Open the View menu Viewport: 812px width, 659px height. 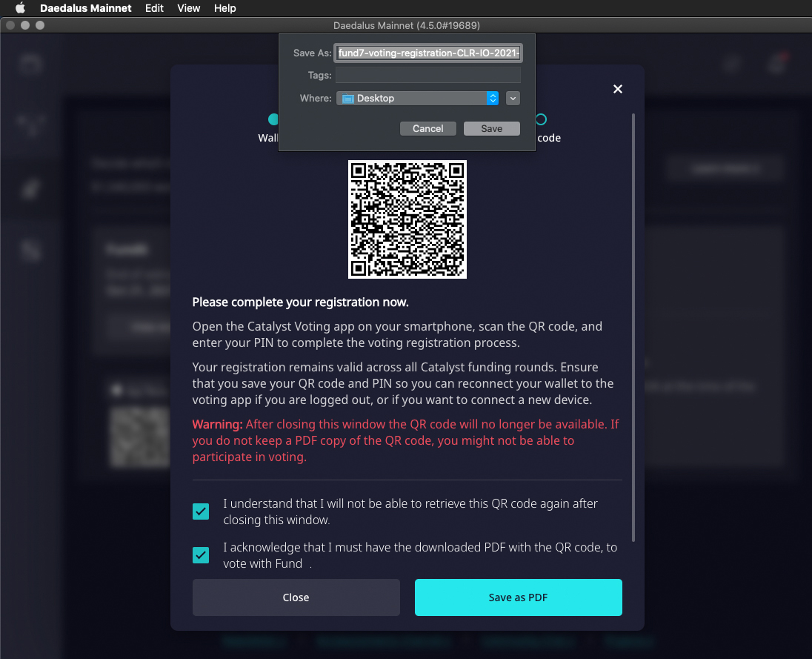pos(189,8)
